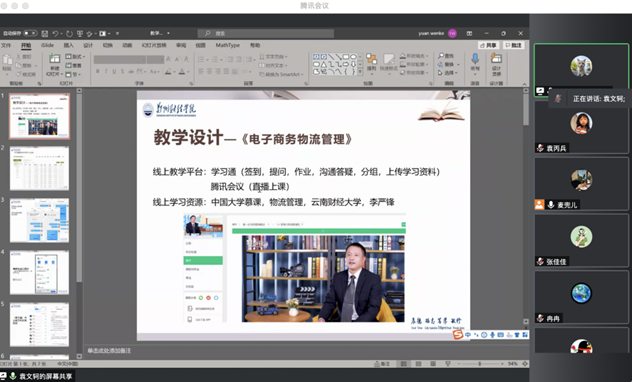This screenshot has height=382, width=632.
Task: Expand the shapes gallery more arrow
Action: pyautogui.click(x=360, y=71)
